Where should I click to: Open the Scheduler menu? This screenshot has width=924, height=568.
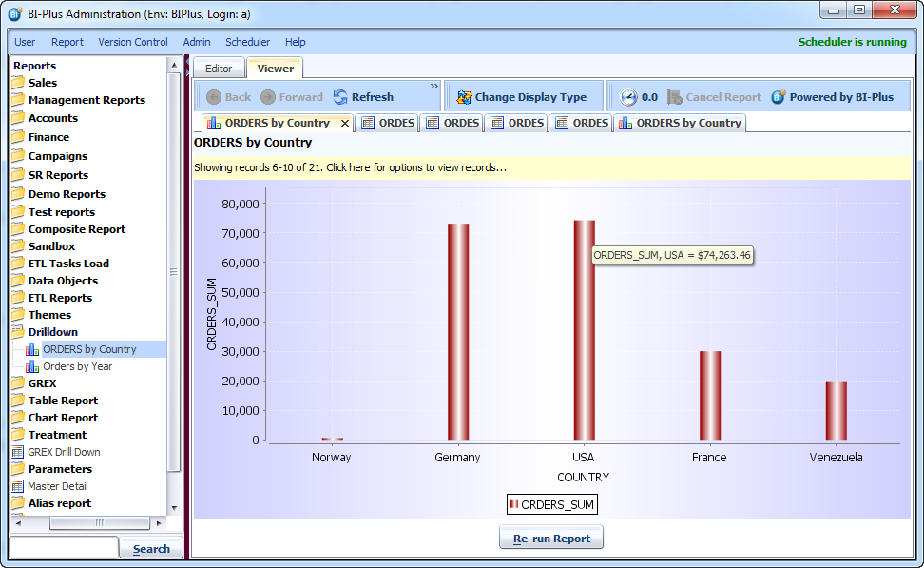point(247,42)
